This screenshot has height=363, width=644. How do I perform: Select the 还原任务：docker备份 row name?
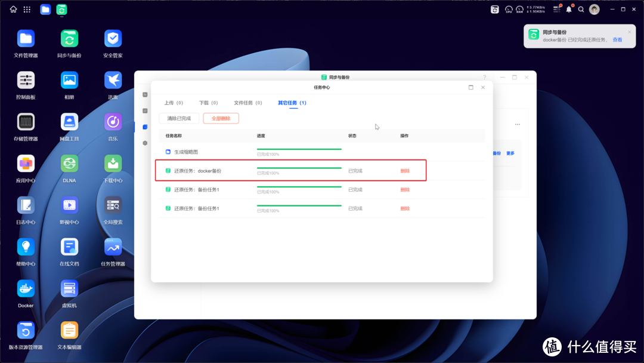pyautogui.click(x=197, y=171)
